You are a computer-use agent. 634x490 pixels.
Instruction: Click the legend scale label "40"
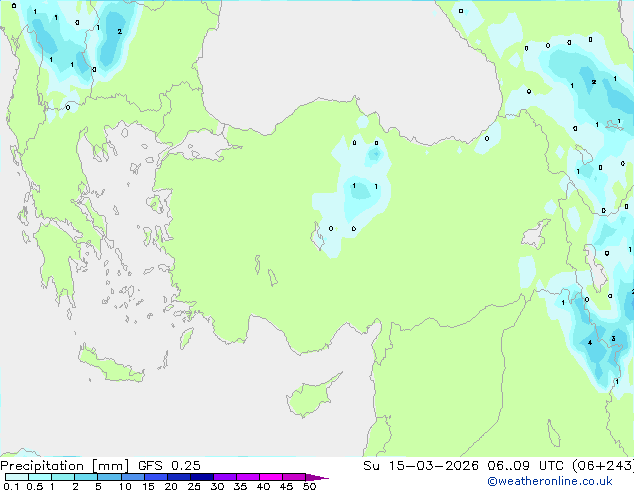(x=263, y=486)
